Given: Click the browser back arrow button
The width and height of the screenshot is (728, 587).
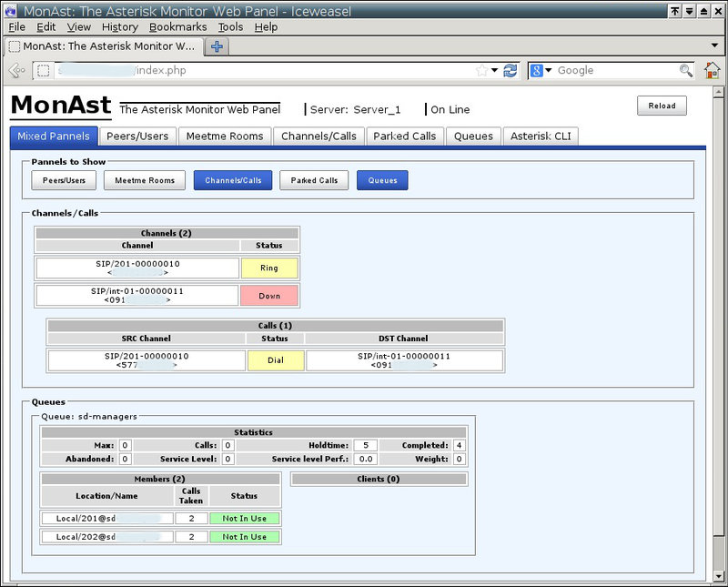Looking at the screenshot, I should click(16, 70).
